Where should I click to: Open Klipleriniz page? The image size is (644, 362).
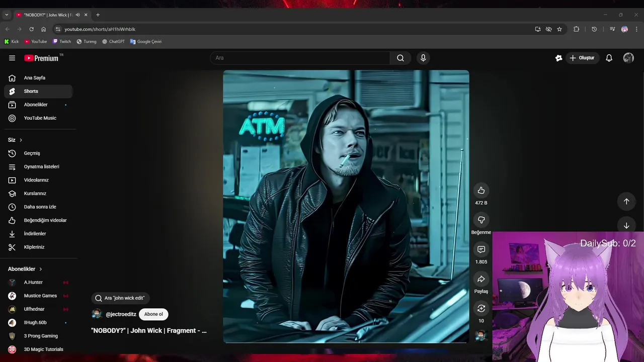pyautogui.click(x=38, y=247)
